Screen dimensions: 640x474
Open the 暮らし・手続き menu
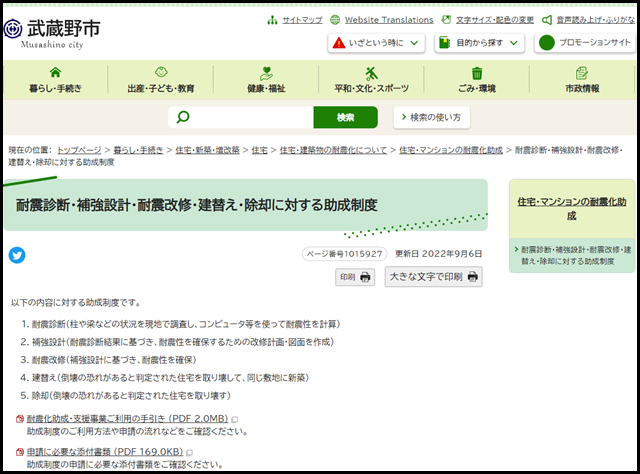[55, 79]
